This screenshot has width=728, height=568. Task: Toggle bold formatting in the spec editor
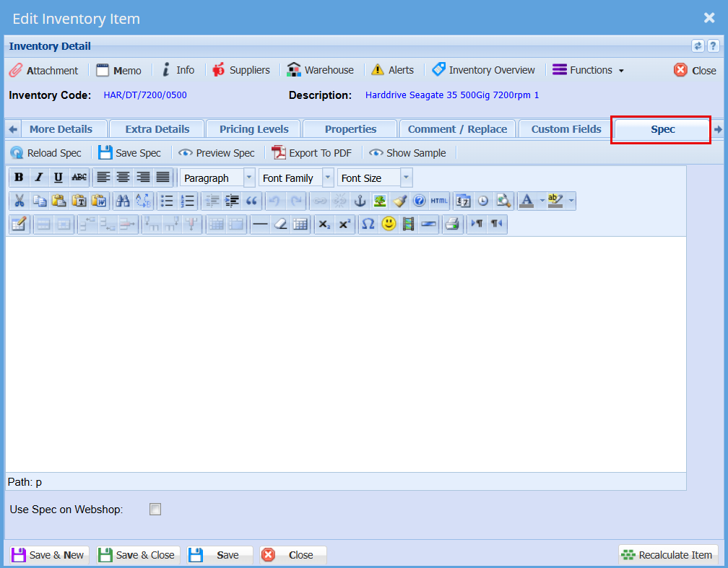pos(19,178)
